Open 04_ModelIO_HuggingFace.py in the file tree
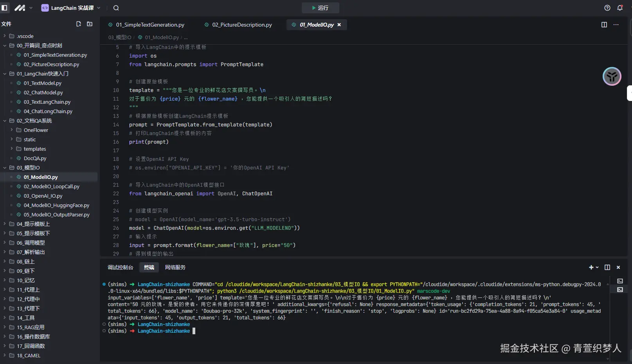Screen dimensions: 632x364 click(56, 205)
